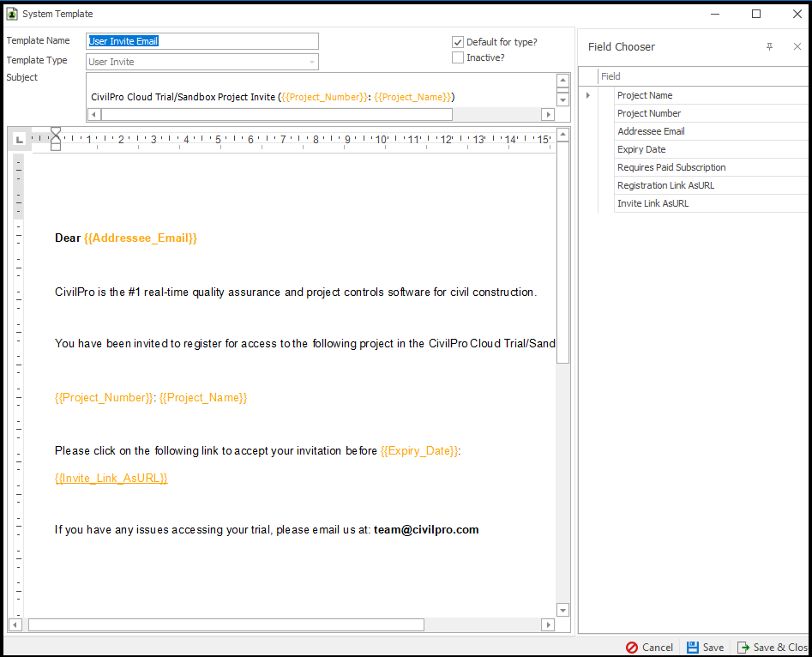Click the Save disk icon
The width and height of the screenshot is (812, 657).
[693, 648]
